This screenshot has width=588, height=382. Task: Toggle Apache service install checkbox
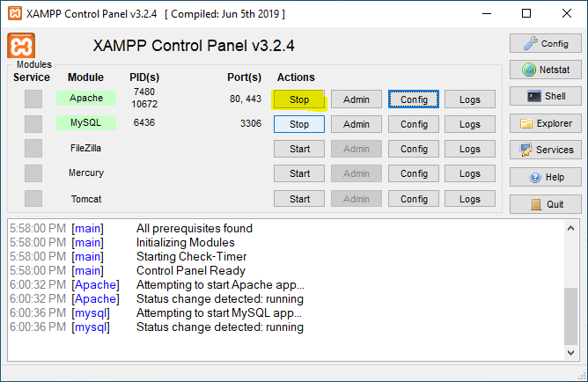click(33, 99)
